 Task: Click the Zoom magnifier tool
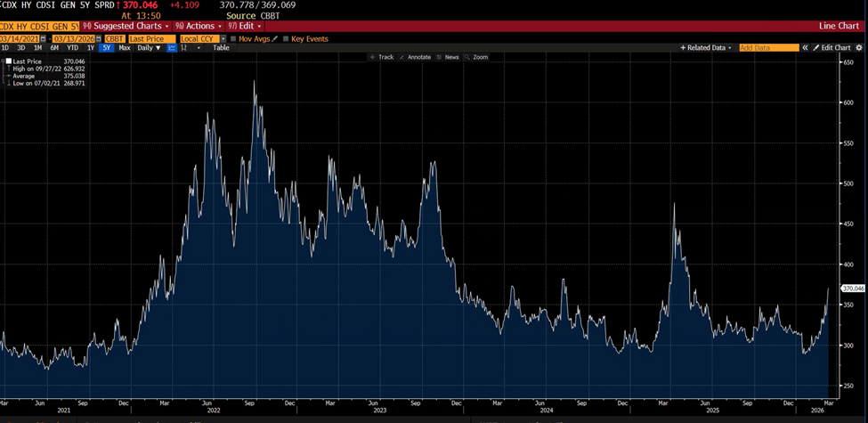(476, 57)
